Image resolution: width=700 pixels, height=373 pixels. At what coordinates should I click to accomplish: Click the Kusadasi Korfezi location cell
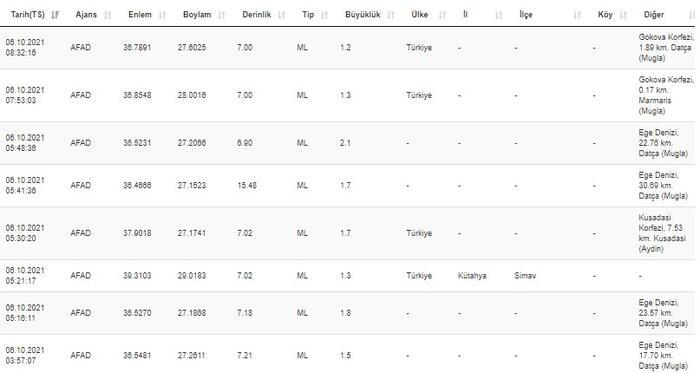pyautogui.click(x=662, y=233)
